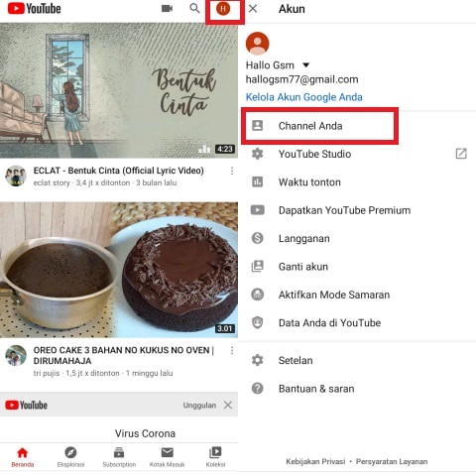This screenshot has height=476, width=476.
Task: Click the YouTube logo in Unggulan banner
Action: click(26, 405)
